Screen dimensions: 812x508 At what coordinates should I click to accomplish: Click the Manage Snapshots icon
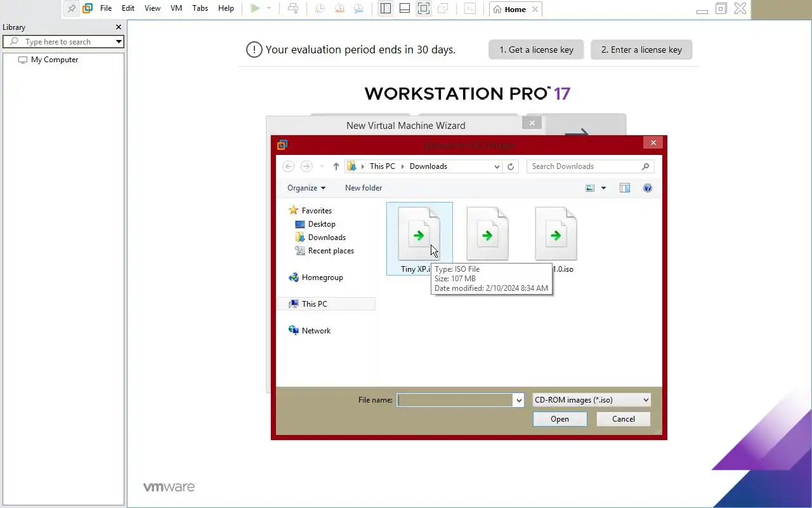(358, 9)
